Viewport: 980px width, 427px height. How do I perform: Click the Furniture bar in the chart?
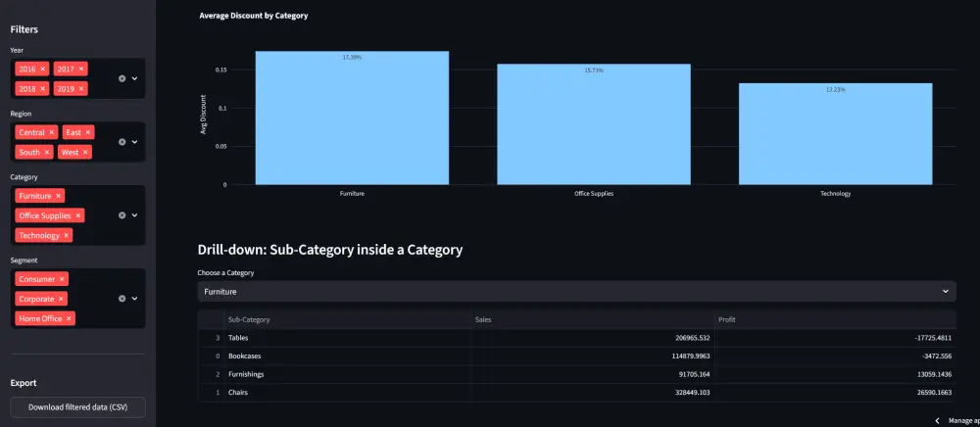point(352,118)
